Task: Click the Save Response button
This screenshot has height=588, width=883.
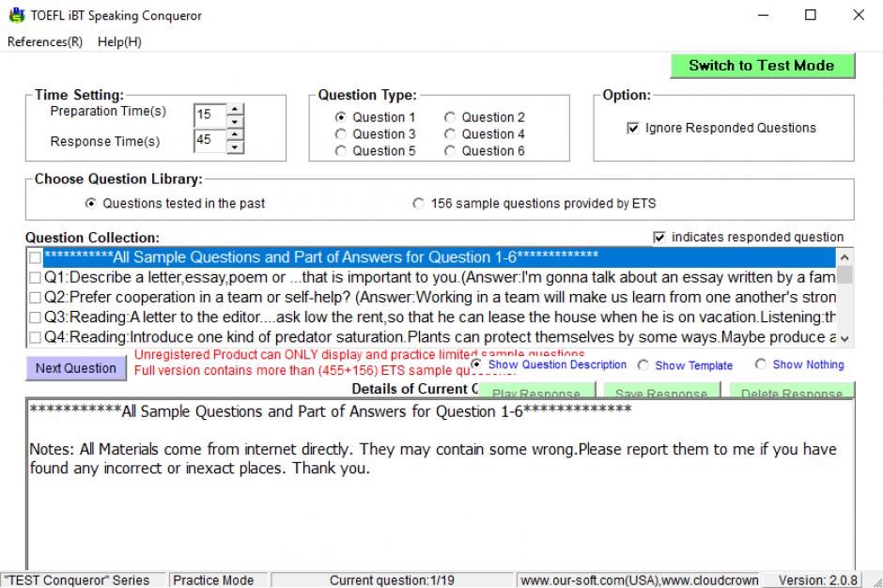Action: click(x=661, y=391)
